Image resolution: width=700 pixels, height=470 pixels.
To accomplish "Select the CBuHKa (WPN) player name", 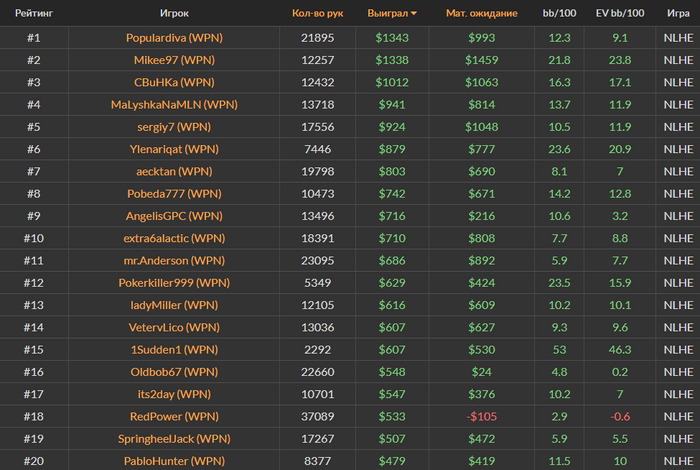I will click(x=174, y=82).
